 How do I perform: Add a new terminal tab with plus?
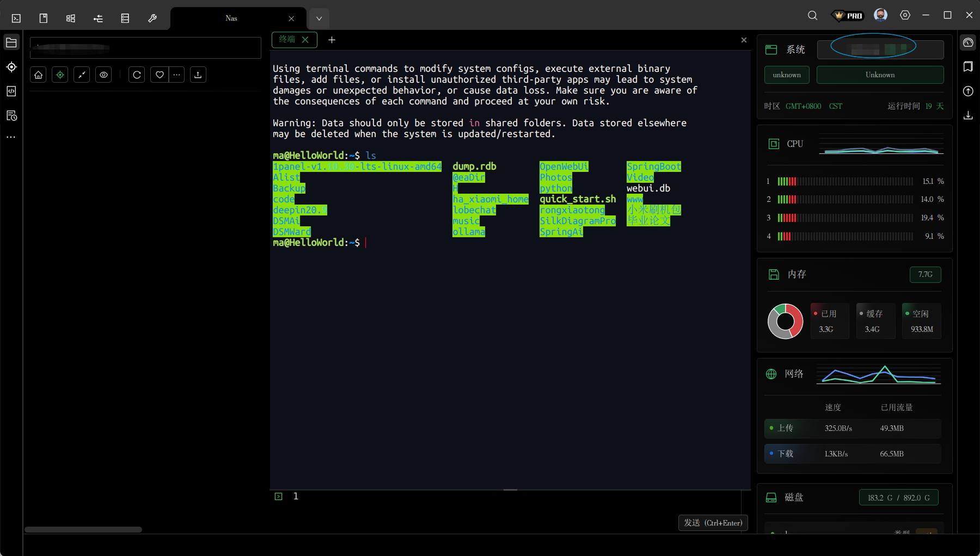point(332,40)
